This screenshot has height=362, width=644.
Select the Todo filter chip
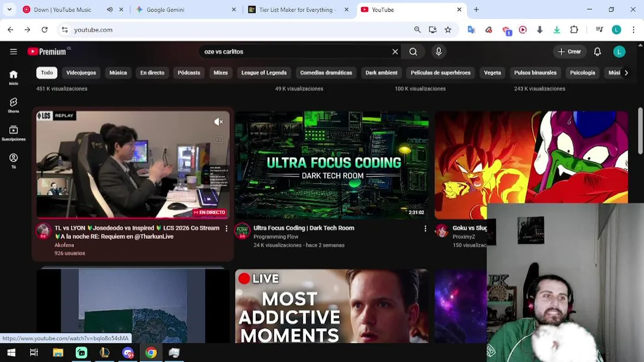(47, 72)
